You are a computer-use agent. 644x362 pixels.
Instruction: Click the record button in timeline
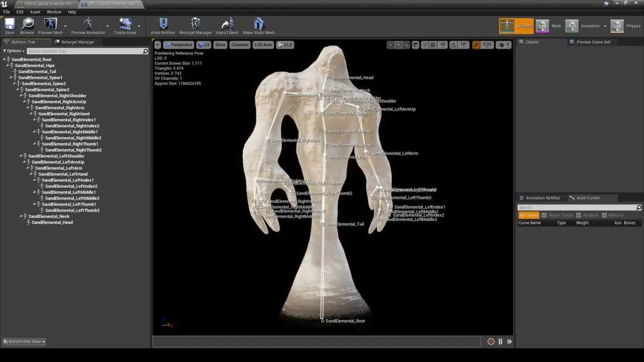coord(491,342)
